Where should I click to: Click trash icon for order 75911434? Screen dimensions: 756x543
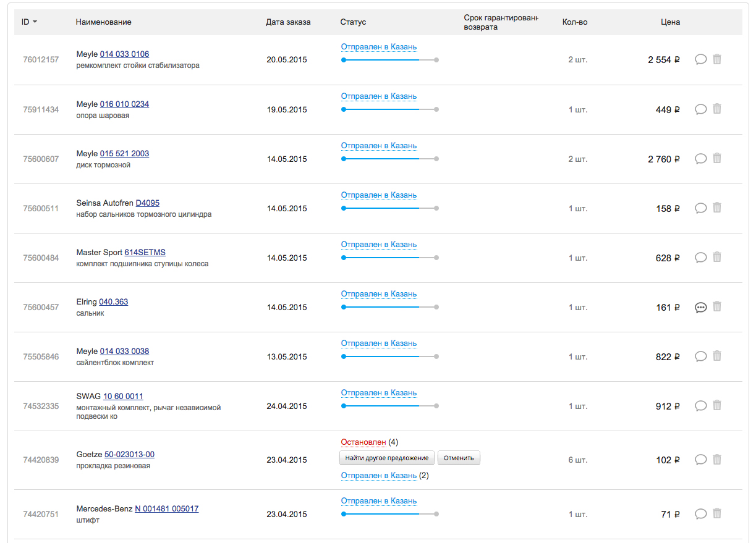click(717, 109)
